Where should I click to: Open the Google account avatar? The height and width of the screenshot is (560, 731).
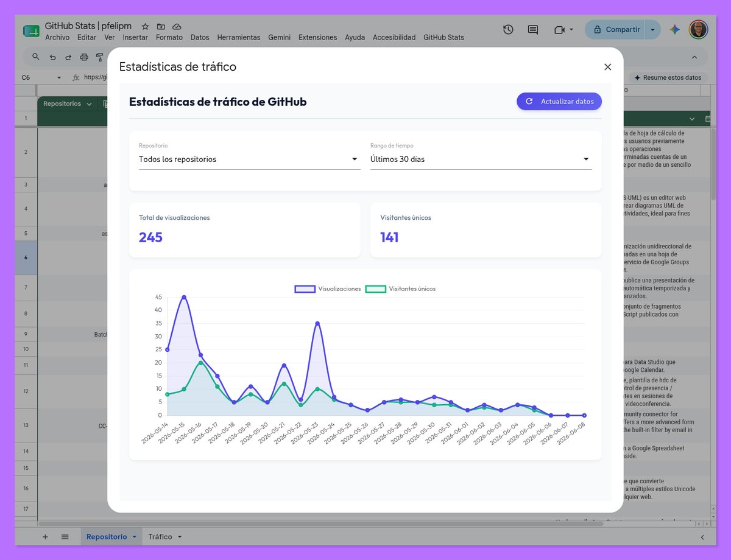698,29
